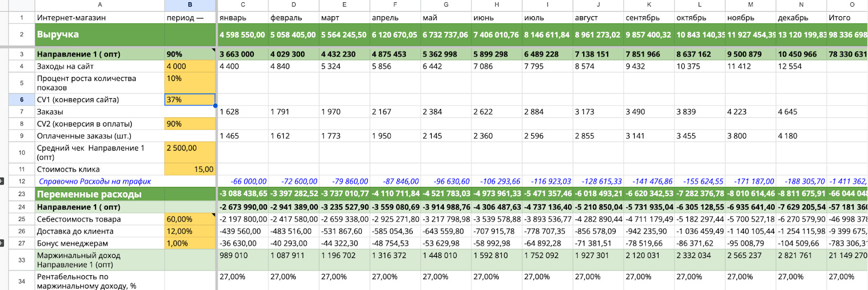
Task: Click the note indicator in the 90% Направление 1 cell
Action: [213, 51]
